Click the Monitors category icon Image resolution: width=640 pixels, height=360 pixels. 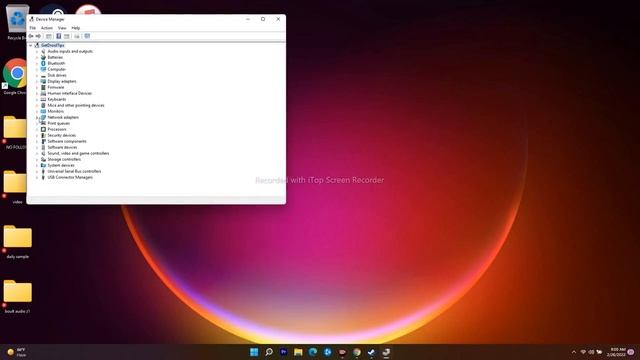coord(43,111)
